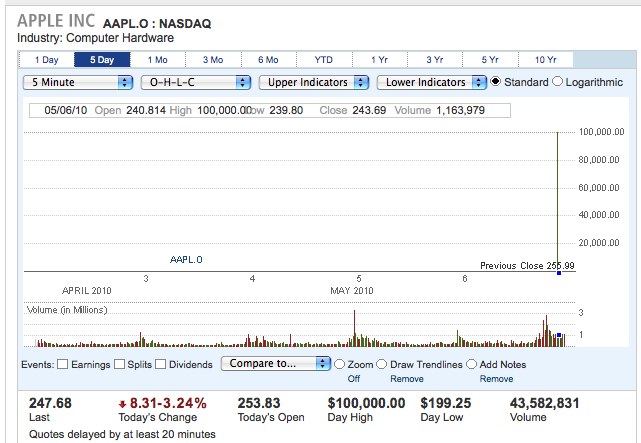Switch to the 10 Yr tab
This screenshot has height=443, width=641.
(x=546, y=60)
